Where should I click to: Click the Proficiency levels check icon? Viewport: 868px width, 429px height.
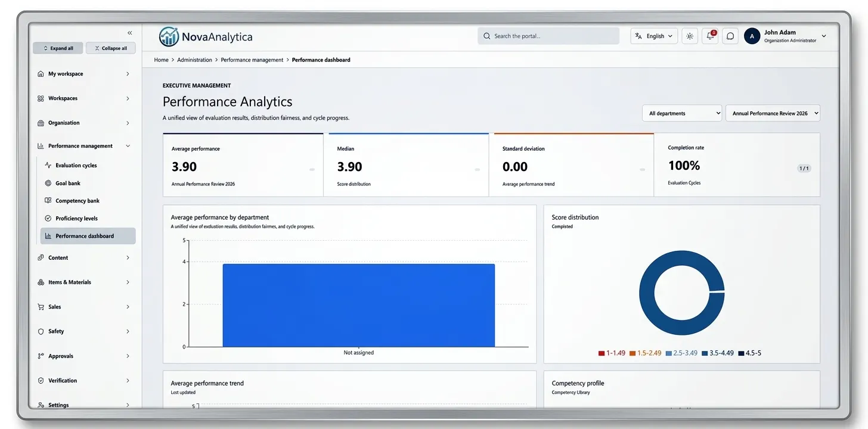pos(48,219)
